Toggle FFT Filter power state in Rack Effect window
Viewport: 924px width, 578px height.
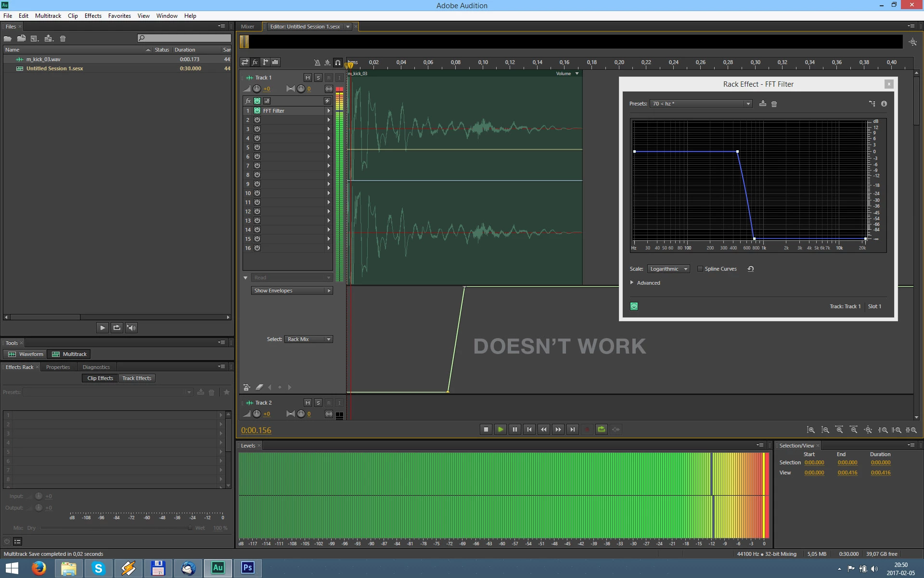(634, 306)
